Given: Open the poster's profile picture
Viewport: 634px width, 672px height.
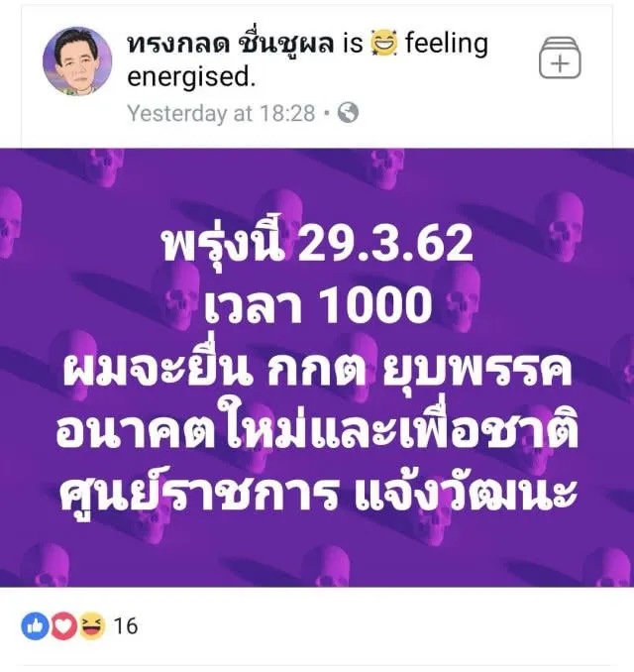Looking at the screenshot, I should point(77,61).
